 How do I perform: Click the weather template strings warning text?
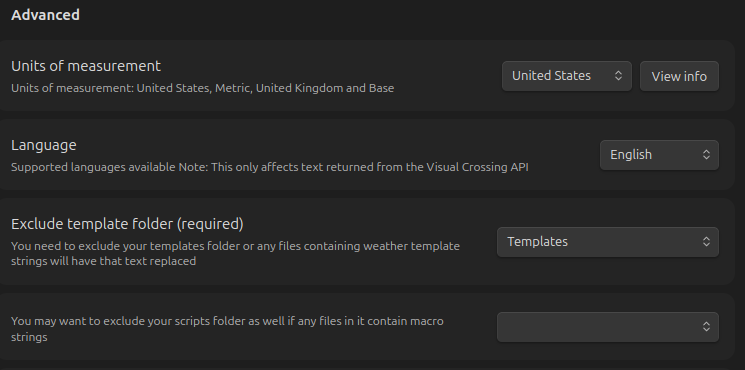coord(235,254)
